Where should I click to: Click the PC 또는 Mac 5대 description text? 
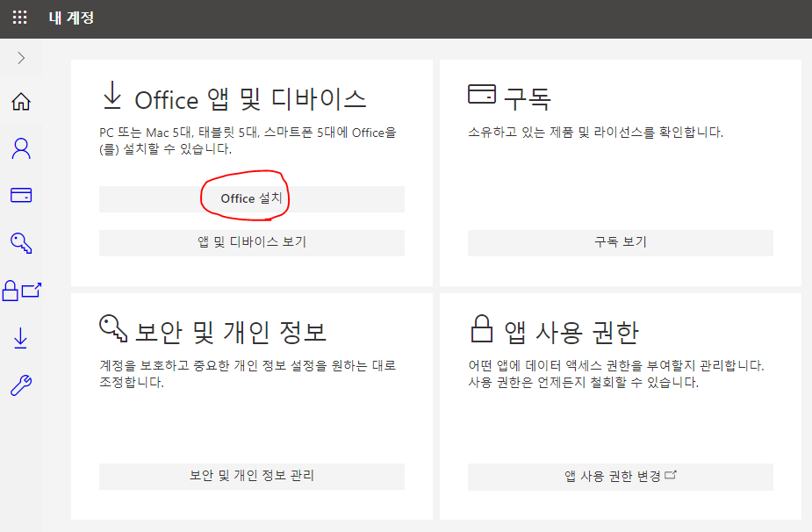[x=248, y=140]
